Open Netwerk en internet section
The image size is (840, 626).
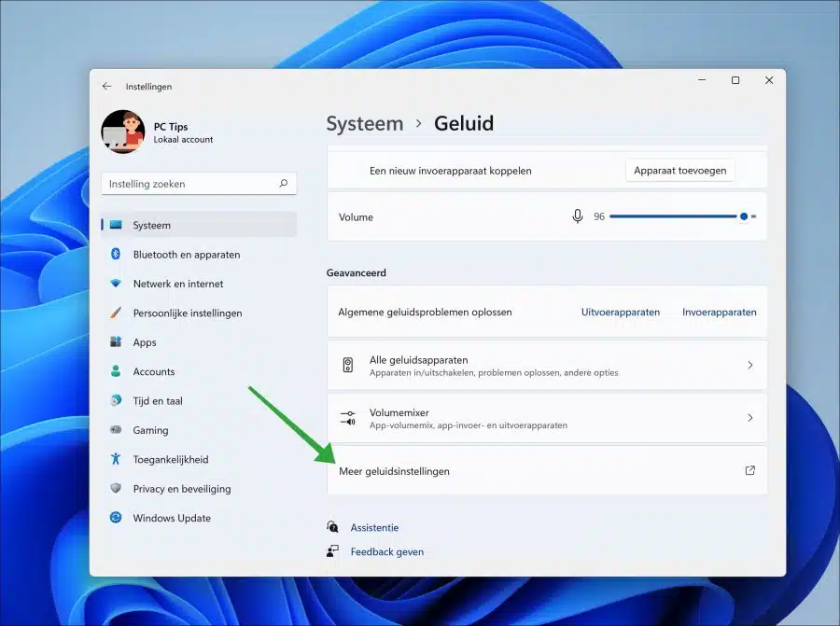click(x=199, y=284)
